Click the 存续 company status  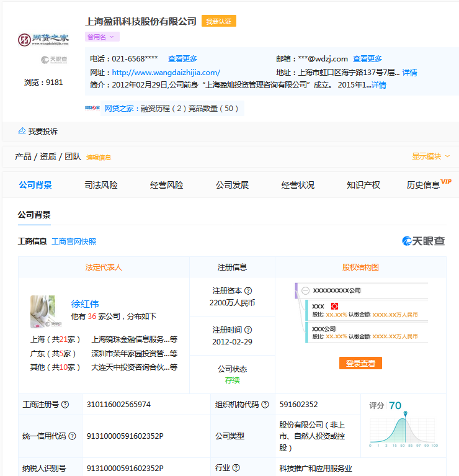(x=233, y=380)
